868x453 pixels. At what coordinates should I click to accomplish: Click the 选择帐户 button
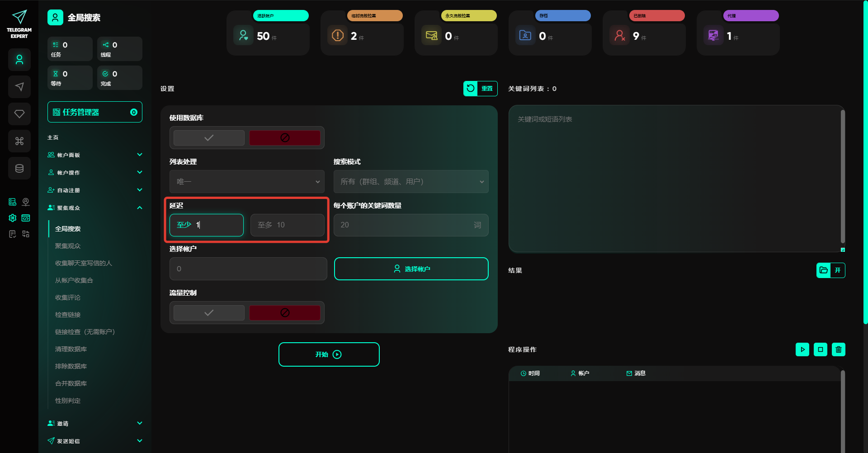[x=411, y=269]
